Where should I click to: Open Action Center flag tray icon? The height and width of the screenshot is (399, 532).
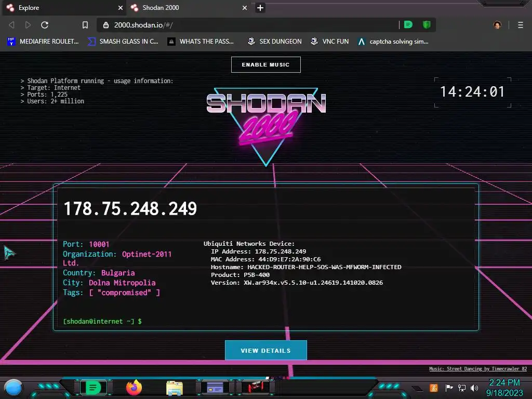[449, 388]
